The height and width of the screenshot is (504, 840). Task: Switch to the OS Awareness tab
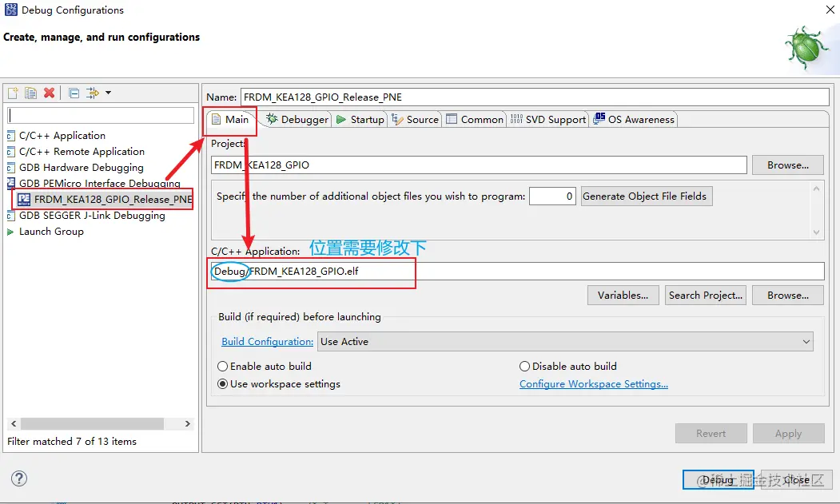634,120
